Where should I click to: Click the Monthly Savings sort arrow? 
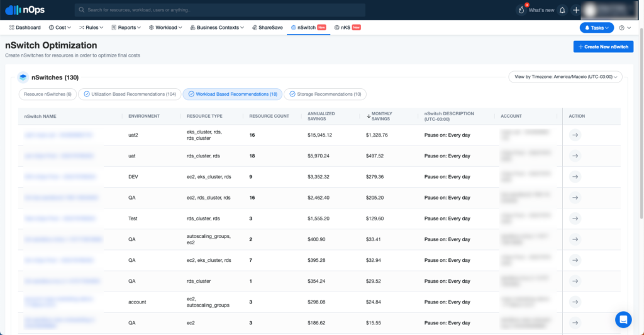[x=369, y=116]
